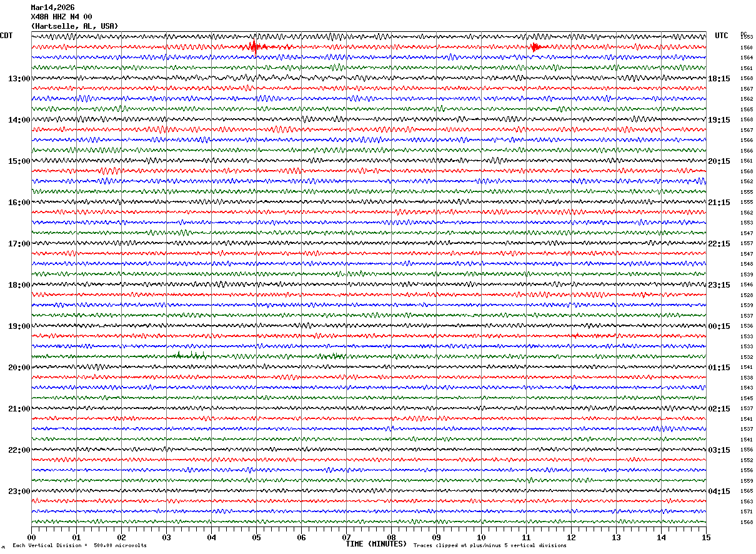Click the 20:15 UTC time label
Viewport: 756px width, 554px height.
[x=719, y=161]
